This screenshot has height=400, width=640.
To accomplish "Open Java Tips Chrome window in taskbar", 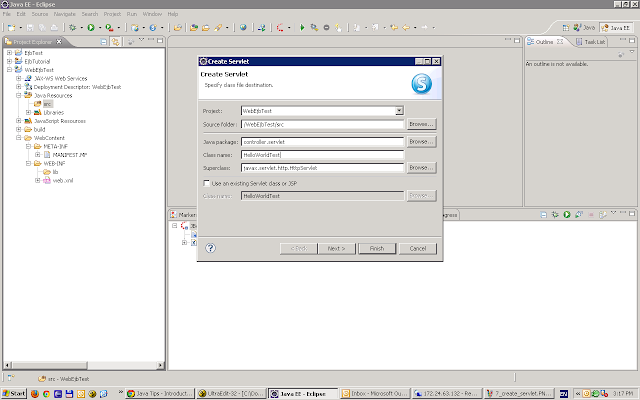I will tap(160, 393).
